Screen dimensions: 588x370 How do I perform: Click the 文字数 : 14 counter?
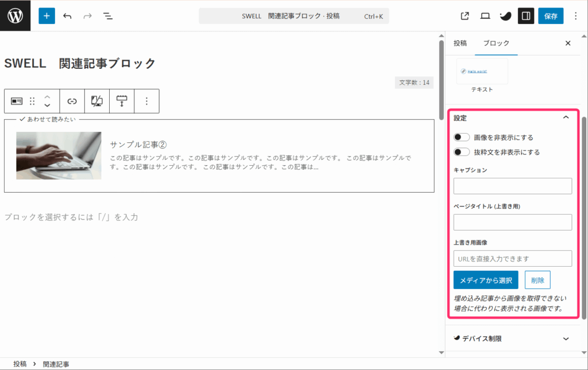(x=414, y=83)
